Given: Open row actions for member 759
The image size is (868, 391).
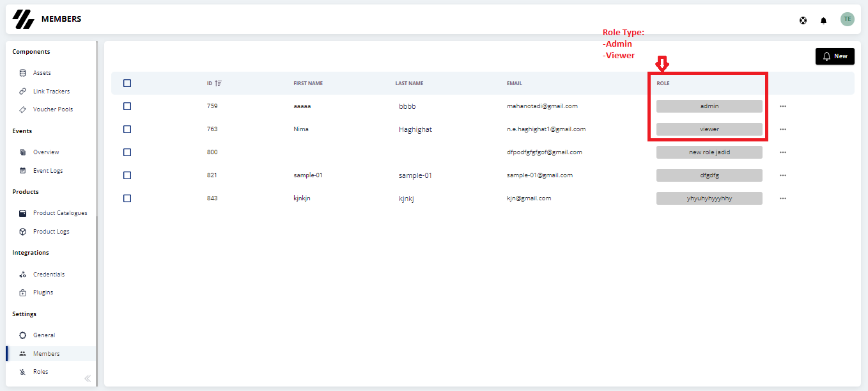Looking at the screenshot, I should pos(783,106).
